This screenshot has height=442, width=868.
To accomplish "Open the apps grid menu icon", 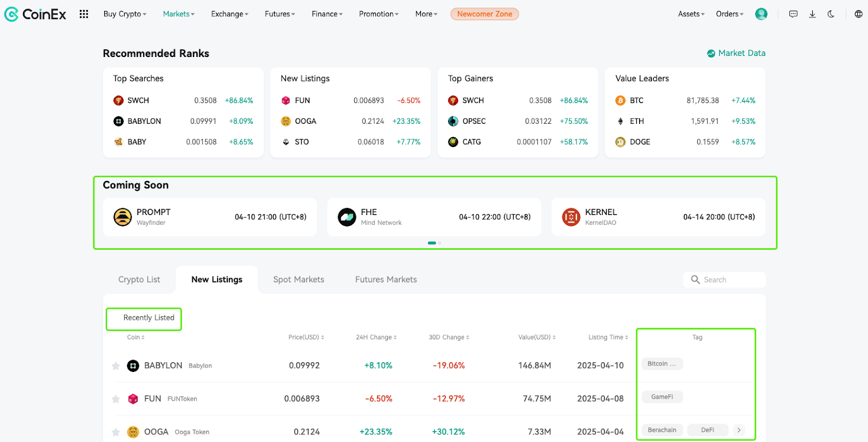I will 84,14.
